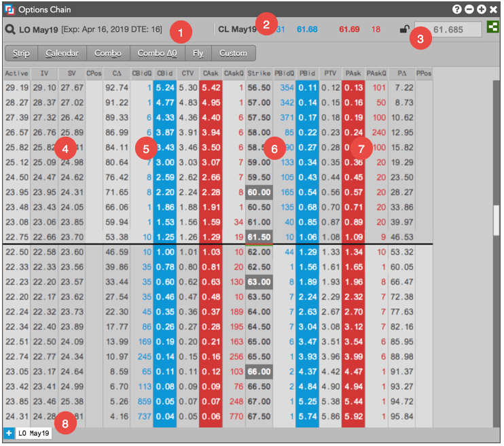Image resolution: width=504 pixels, height=446 pixels.
Task: Click the search magnifier icon beside LO May19
Action: tap(10, 29)
